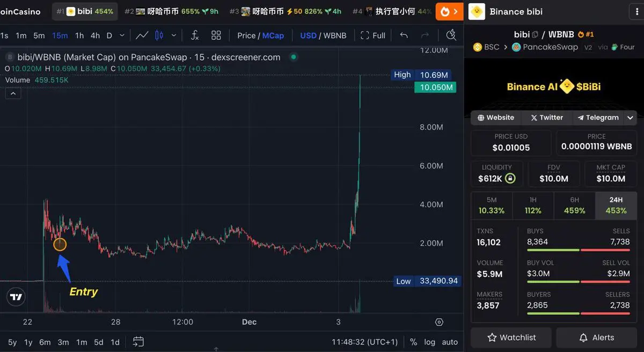Switch chart to MCap mode
The width and height of the screenshot is (644, 352).
(x=273, y=35)
